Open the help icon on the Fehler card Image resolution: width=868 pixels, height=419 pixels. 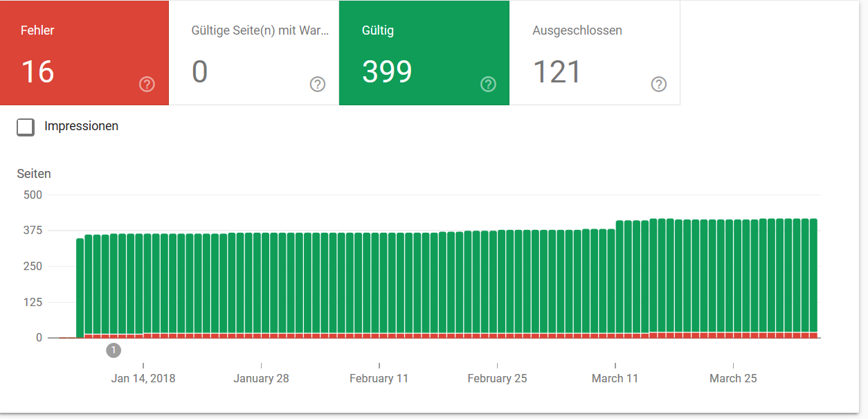[146, 84]
